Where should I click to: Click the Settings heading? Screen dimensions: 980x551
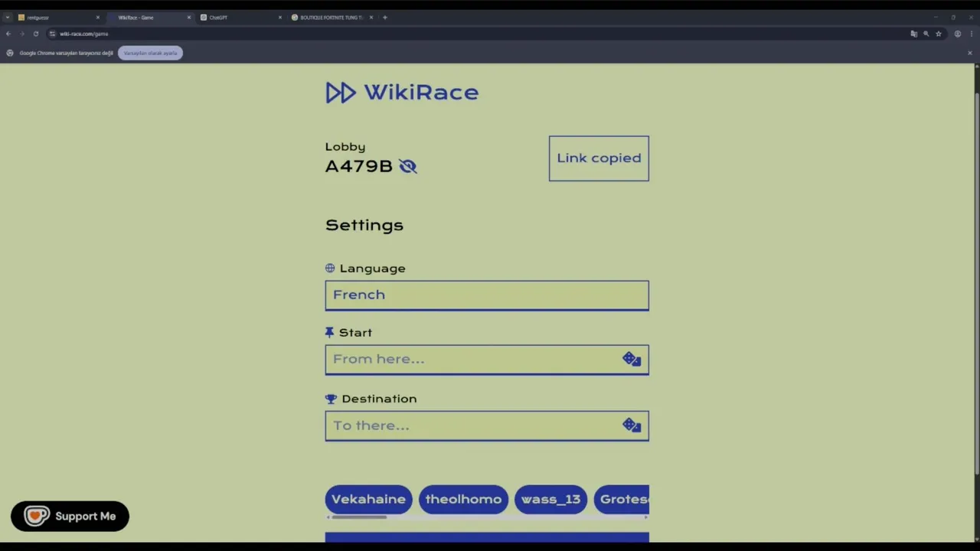(x=364, y=225)
